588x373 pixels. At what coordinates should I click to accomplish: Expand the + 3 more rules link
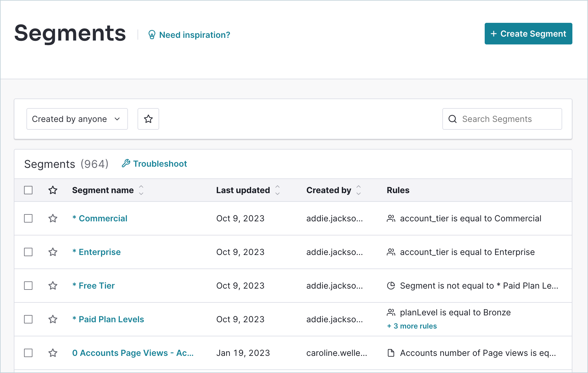[x=412, y=326]
